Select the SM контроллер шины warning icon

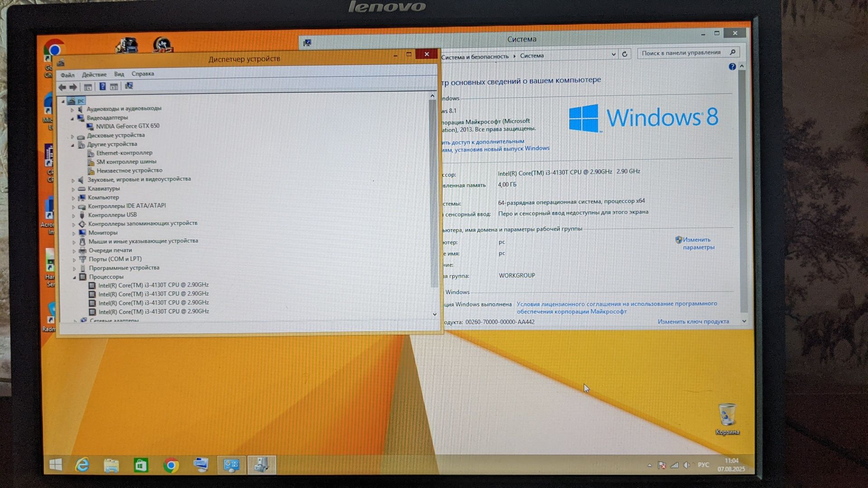91,162
